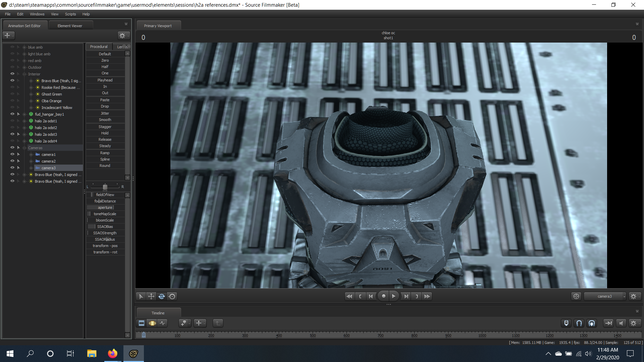Expand the blue amb group

[x=24, y=47]
